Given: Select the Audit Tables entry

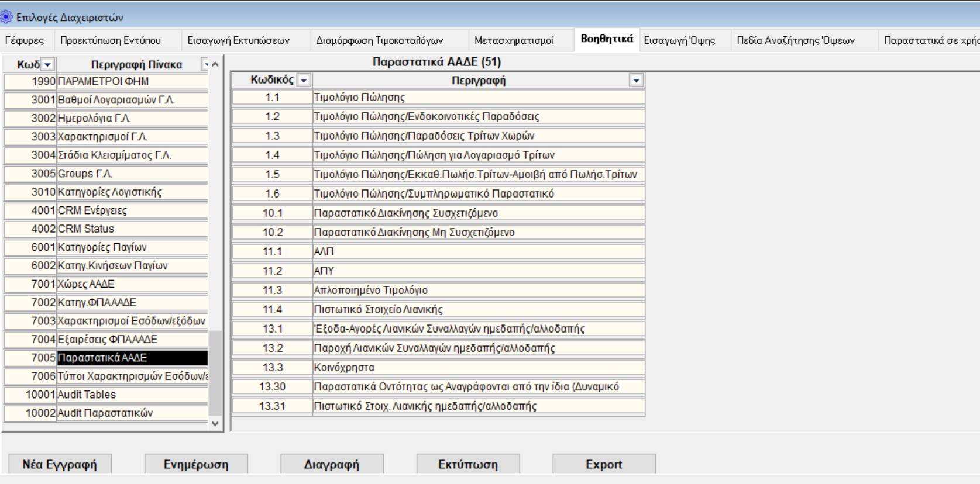Looking at the screenshot, I should coord(132,395).
